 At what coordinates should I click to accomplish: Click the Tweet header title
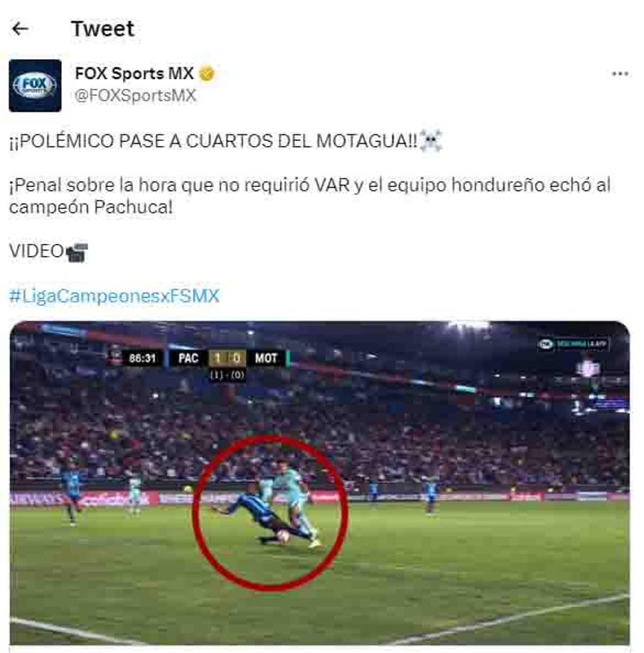pos(103,28)
